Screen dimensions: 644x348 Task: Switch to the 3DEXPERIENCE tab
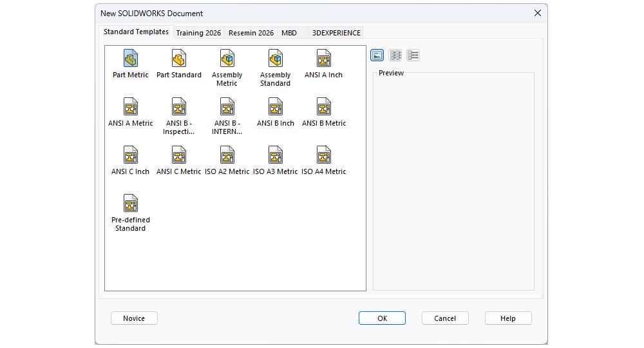coord(336,33)
